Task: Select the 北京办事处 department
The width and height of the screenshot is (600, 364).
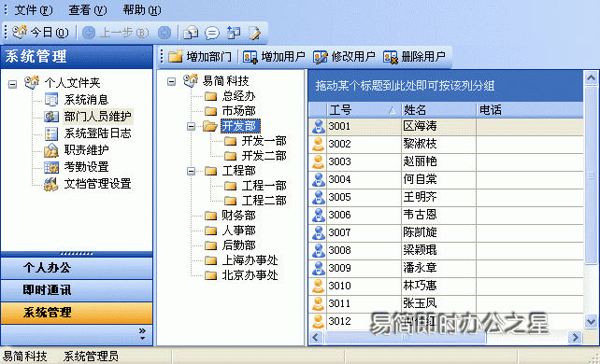Action: point(250,275)
